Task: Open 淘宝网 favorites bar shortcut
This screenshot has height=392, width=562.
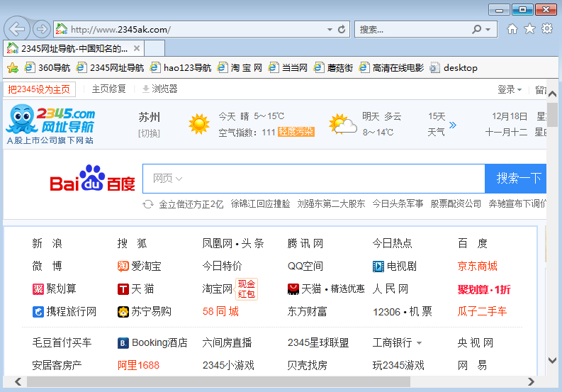Action: [240, 68]
